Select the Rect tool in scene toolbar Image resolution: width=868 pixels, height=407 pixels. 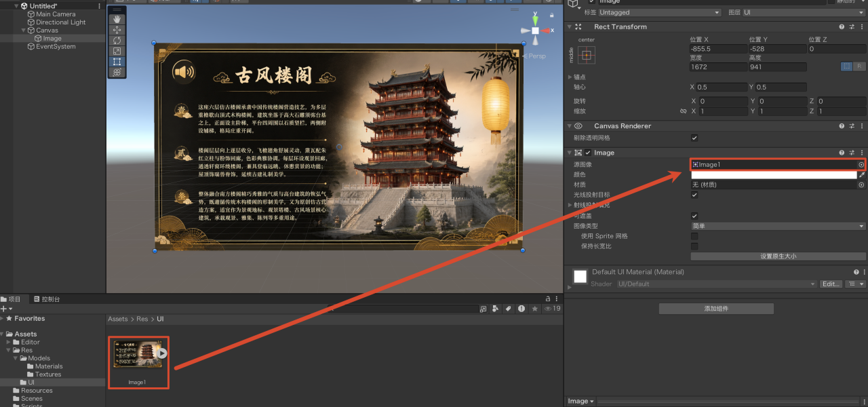117,62
